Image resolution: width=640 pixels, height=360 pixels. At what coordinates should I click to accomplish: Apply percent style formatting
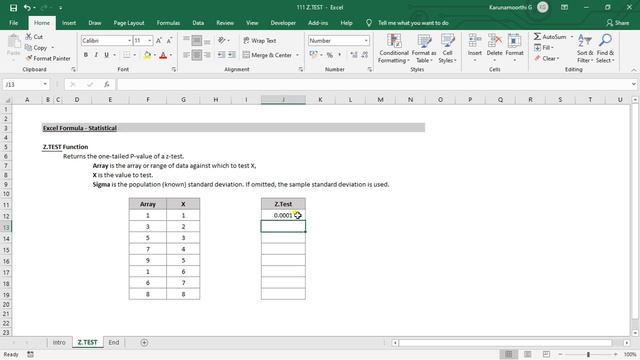point(330,55)
